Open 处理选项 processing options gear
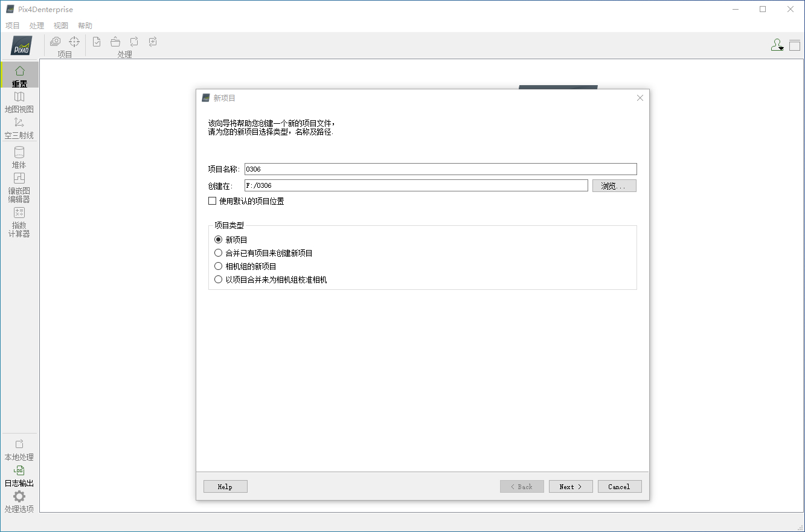805x532 pixels. point(19,502)
